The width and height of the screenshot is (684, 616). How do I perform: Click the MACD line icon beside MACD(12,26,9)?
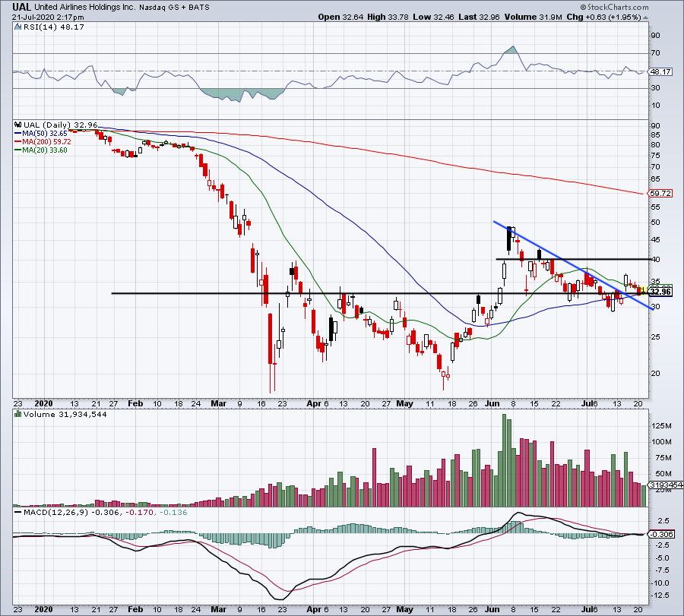pos(17,512)
